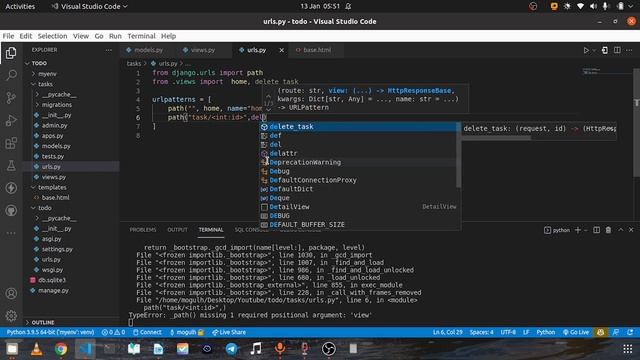Image resolution: width=640 pixels, height=360 pixels.
Task: Launch Google Chrome from the dock
Action: point(61,349)
